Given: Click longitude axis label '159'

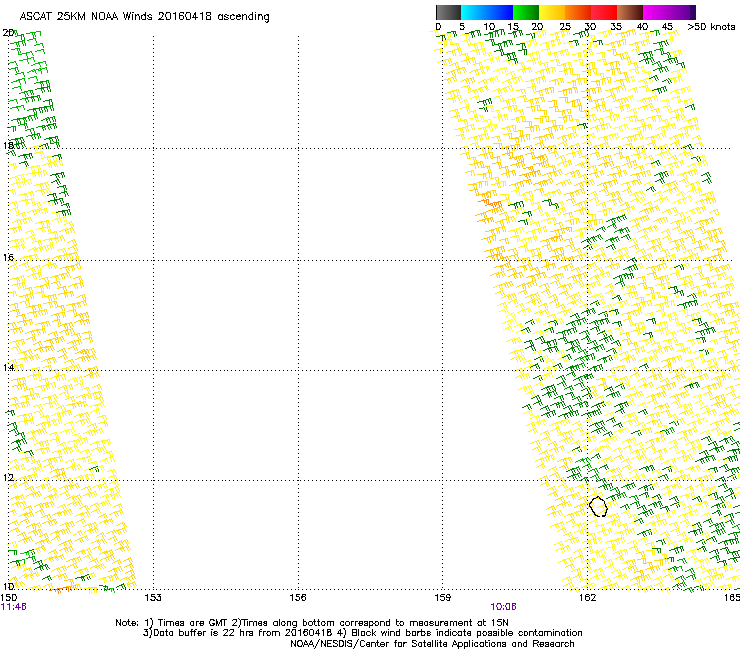Looking at the screenshot, I should point(442,598).
